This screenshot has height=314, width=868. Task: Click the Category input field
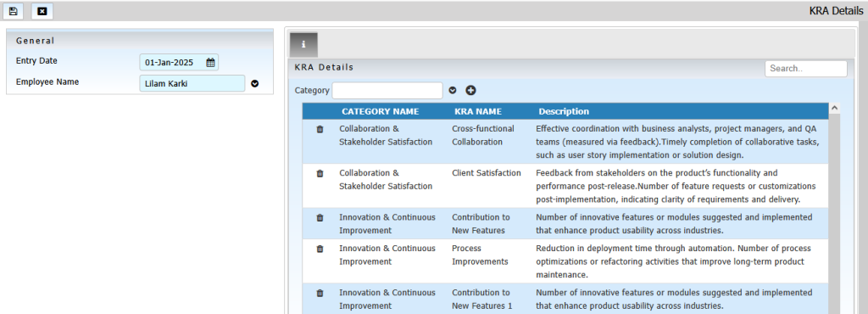pyautogui.click(x=387, y=90)
